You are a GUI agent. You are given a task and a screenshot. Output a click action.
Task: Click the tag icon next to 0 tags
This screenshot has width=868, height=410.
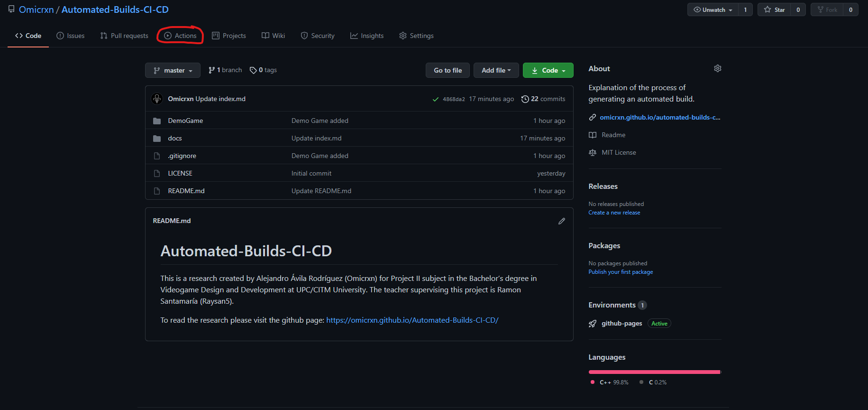(253, 70)
